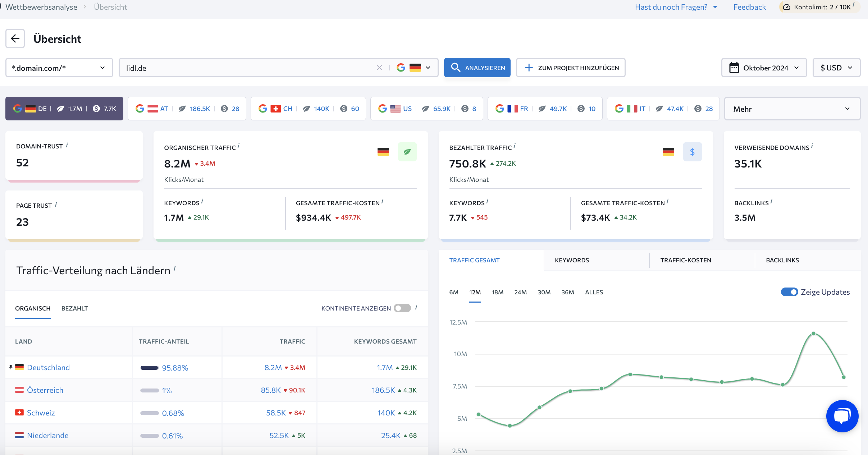Switch to the Bezahlt tab
Image resolution: width=868 pixels, height=455 pixels.
(x=74, y=308)
